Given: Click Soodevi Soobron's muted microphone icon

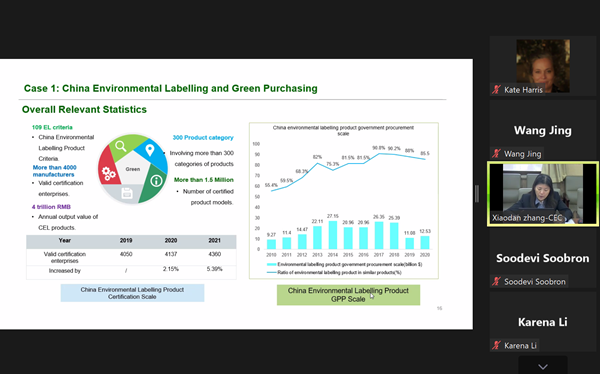Looking at the screenshot, I should (496, 281).
